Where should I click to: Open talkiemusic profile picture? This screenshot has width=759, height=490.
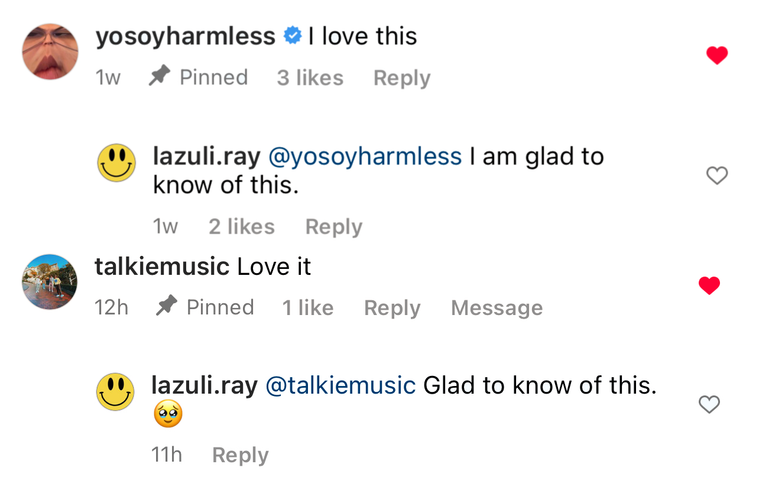(49, 281)
